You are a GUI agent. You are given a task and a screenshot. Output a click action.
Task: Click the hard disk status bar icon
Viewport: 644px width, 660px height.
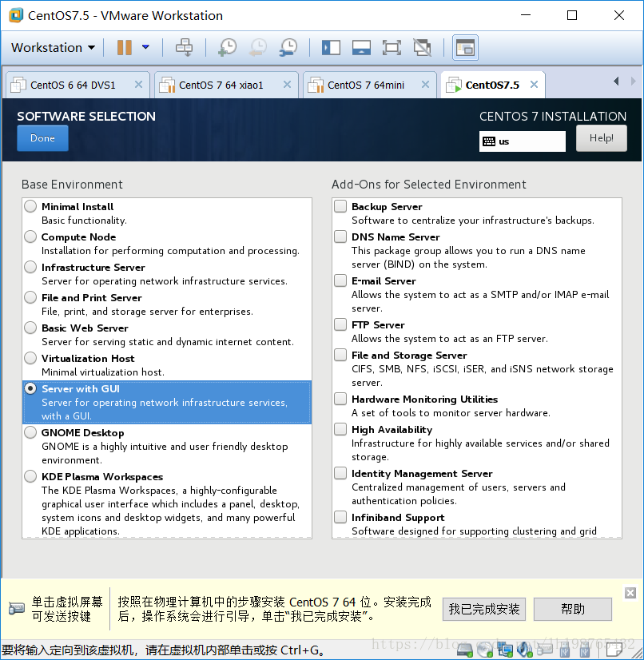(x=465, y=650)
